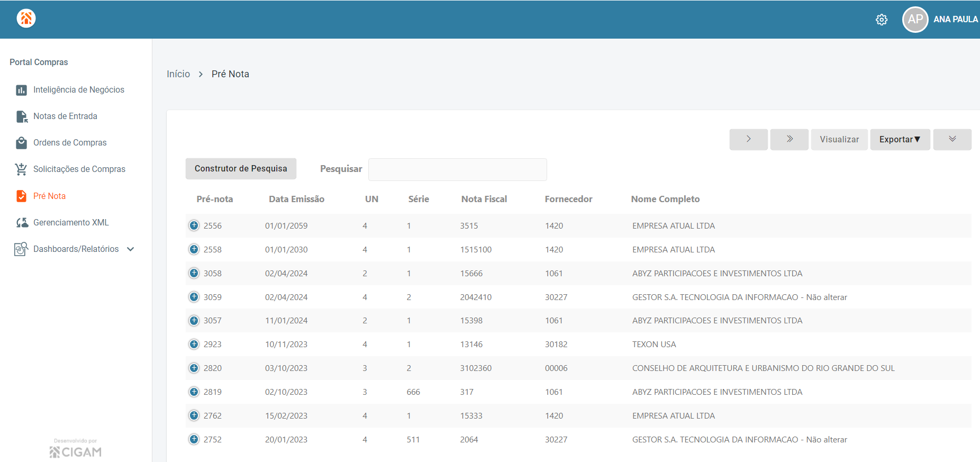Expand row details for pré-nota 3057

point(194,320)
